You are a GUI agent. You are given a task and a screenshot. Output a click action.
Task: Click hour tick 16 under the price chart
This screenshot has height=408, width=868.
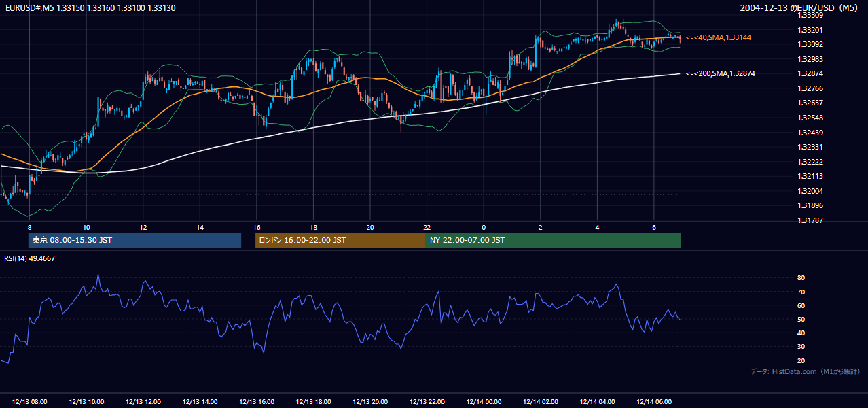point(257,227)
